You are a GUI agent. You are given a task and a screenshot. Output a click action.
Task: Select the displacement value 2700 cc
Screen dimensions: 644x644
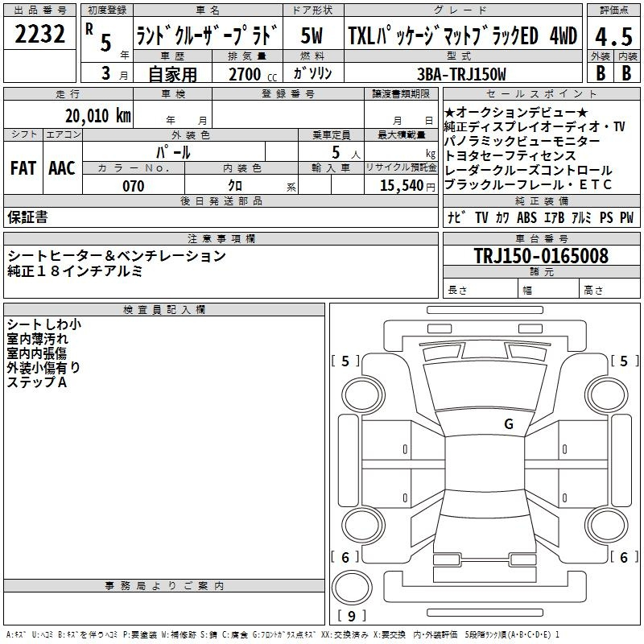tap(253, 74)
